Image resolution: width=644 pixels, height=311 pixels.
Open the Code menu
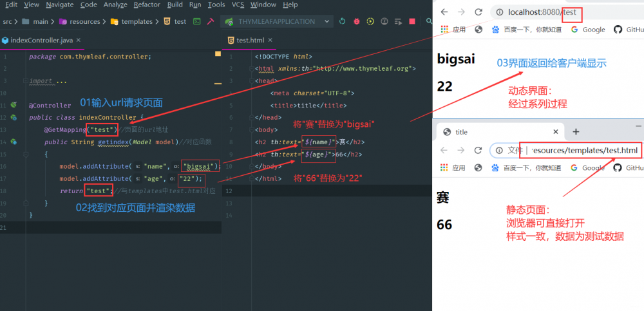(x=89, y=5)
